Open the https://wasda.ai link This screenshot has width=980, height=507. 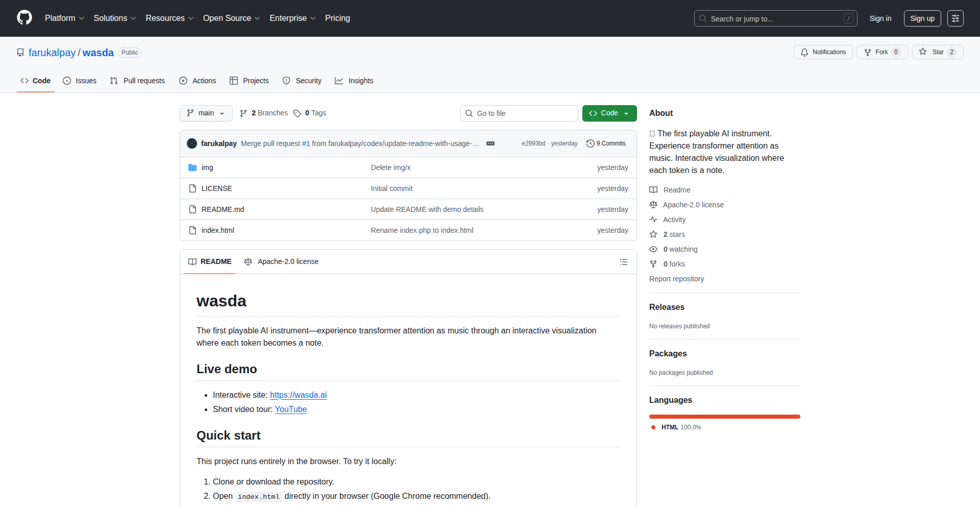[298, 395]
